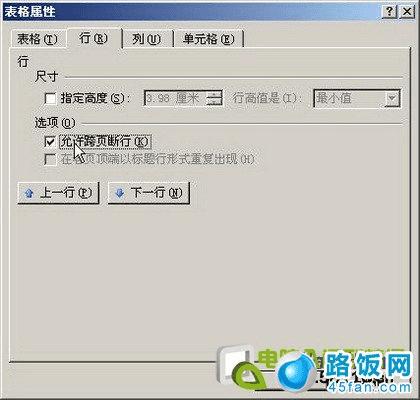Uncheck 允许跨页断行 option
Viewport: 420px width, 400px height.
tap(50, 142)
